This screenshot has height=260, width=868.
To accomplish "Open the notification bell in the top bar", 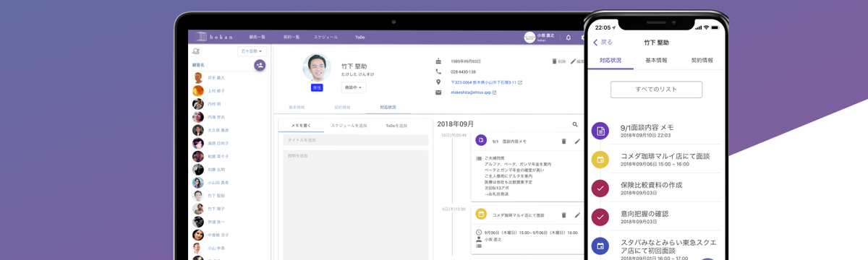I will (569, 38).
